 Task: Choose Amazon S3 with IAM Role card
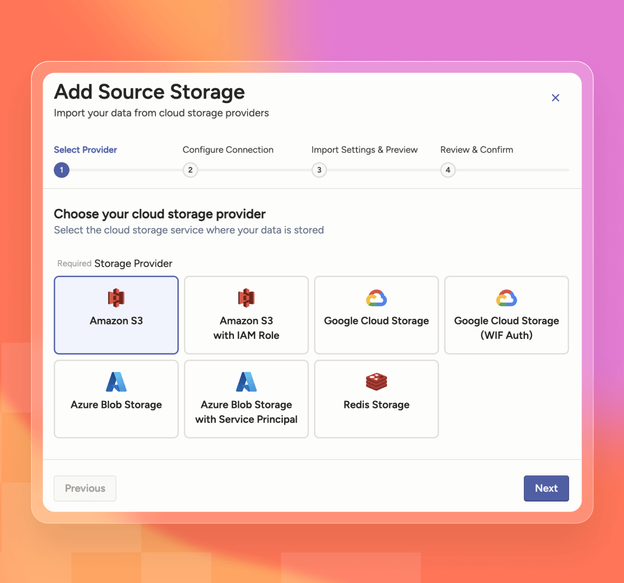(x=246, y=315)
